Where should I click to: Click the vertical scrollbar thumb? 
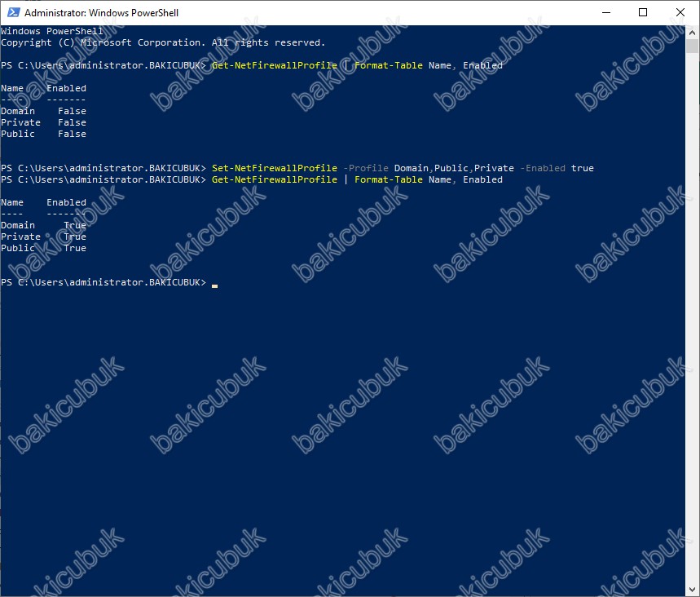693,46
